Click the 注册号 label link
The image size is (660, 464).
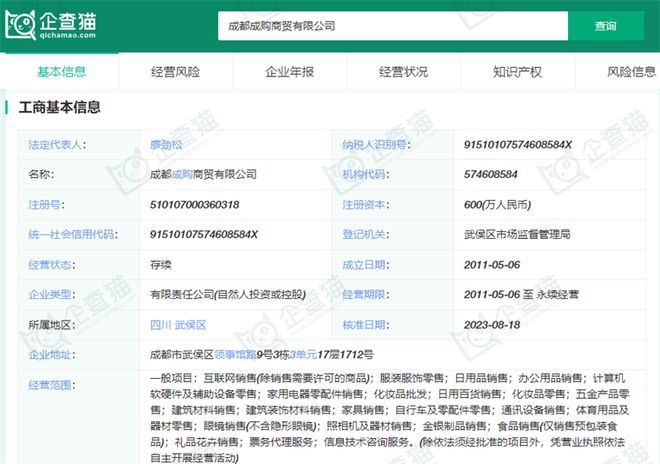(46, 205)
